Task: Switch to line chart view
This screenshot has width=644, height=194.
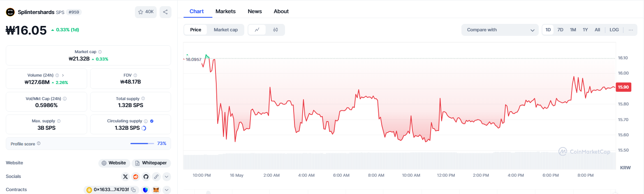Action: click(x=257, y=30)
